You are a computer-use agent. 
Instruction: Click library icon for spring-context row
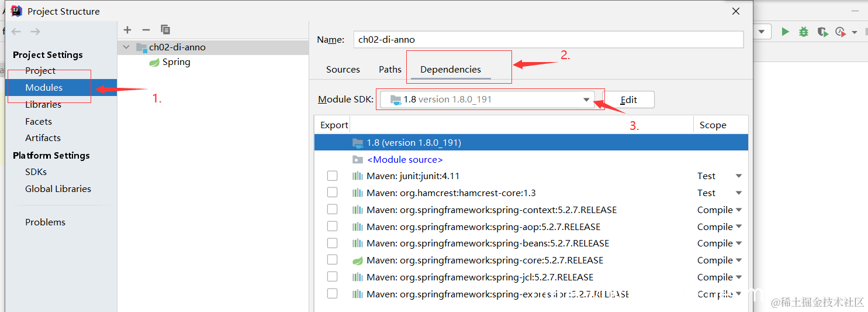click(358, 210)
